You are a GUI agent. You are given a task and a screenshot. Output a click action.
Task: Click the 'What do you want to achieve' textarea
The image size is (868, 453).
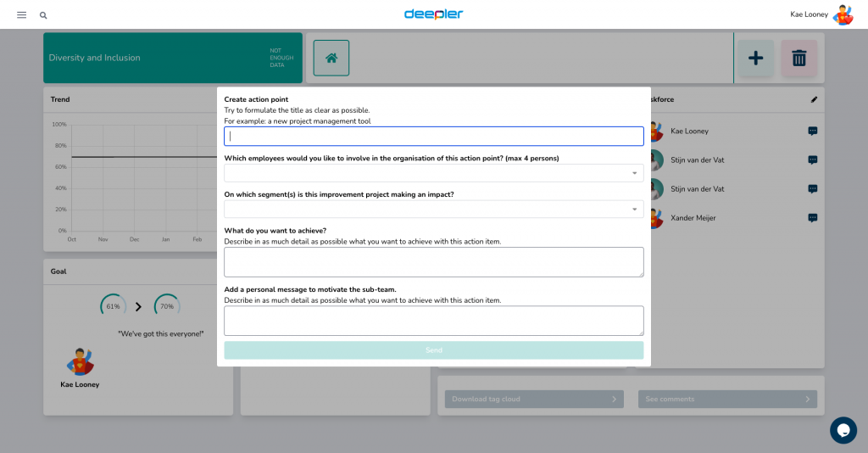pyautogui.click(x=433, y=262)
